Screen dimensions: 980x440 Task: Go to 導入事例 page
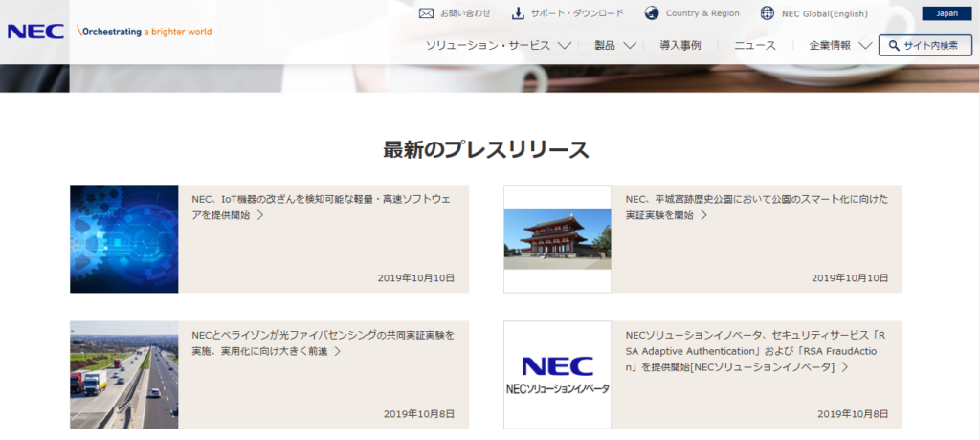pyautogui.click(x=680, y=46)
